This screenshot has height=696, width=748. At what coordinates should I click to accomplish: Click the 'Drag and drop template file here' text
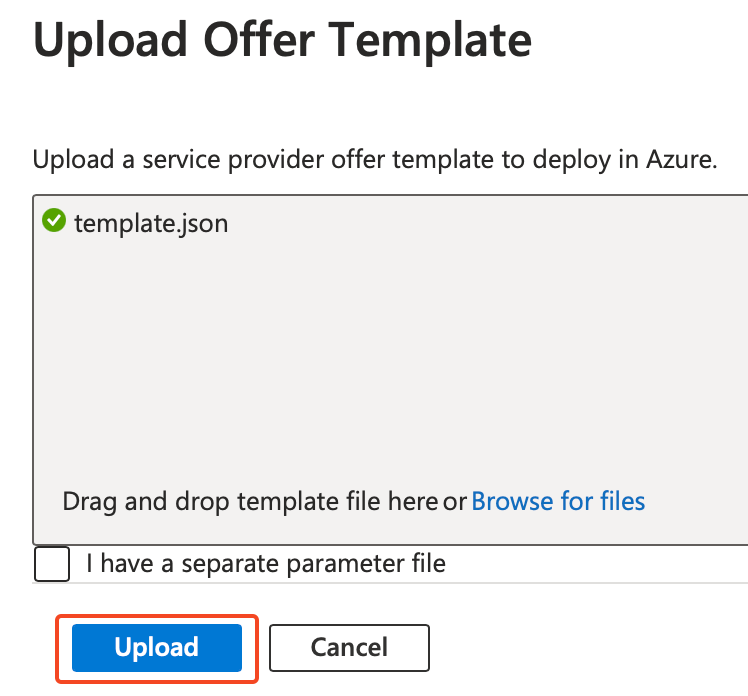(x=250, y=500)
